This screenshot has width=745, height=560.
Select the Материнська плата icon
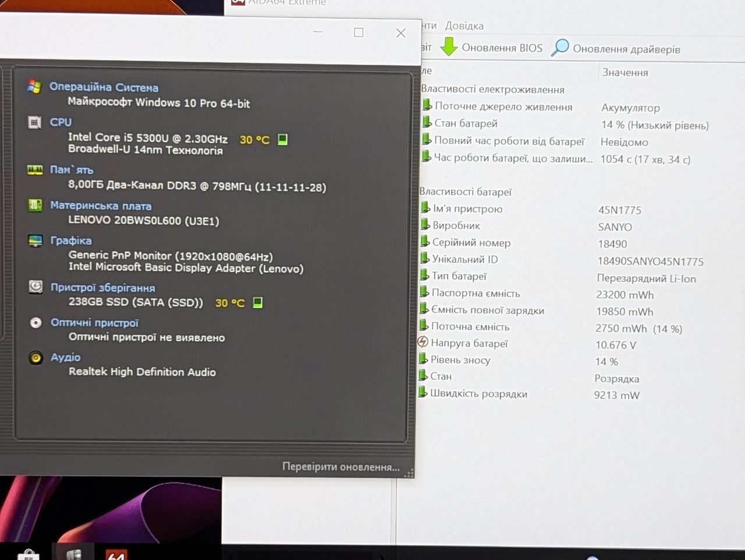click(x=35, y=205)
